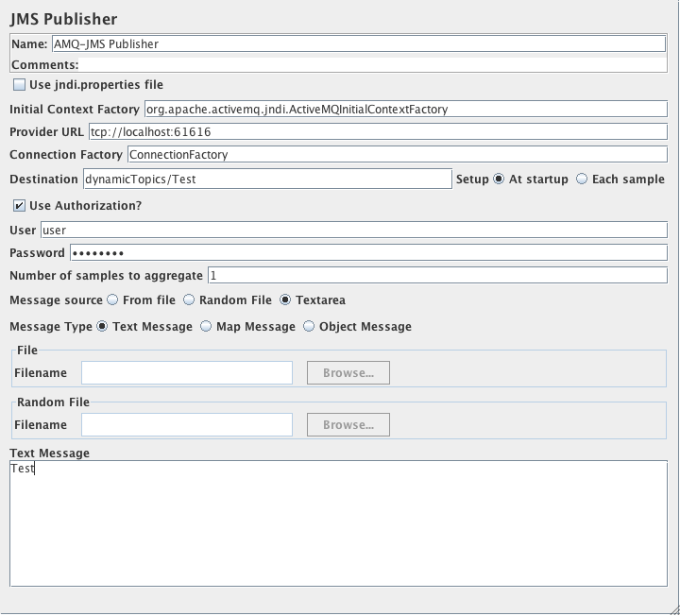
Task: Click the Initial Context Factory field
Action: (x=405, y=109)
